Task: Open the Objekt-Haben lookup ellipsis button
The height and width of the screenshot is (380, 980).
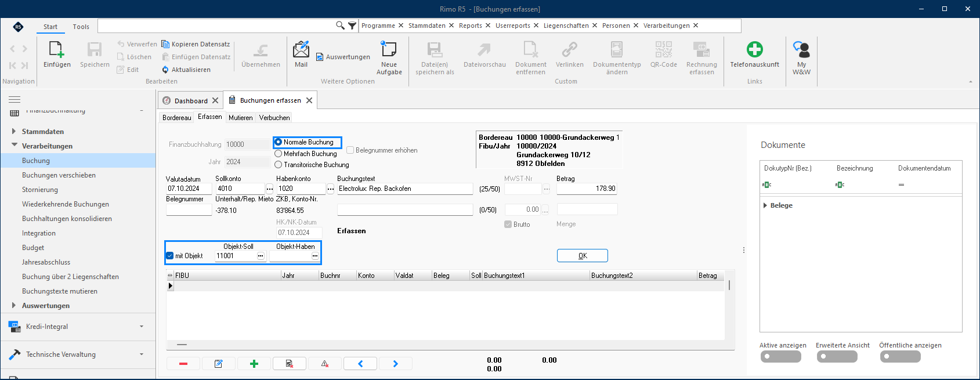Action: click(x=315, y=256)
